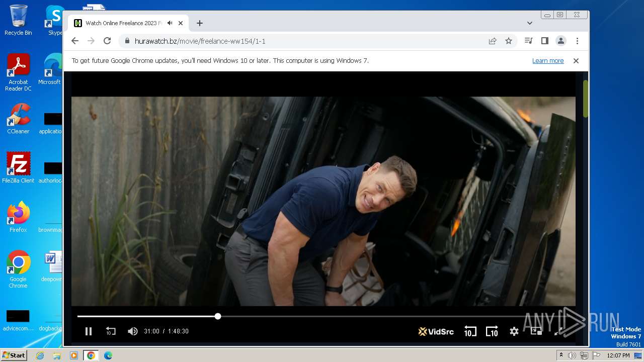Click taskbar clock 12:07 PM
Screen dimensions: 644x362
[618, 355]
